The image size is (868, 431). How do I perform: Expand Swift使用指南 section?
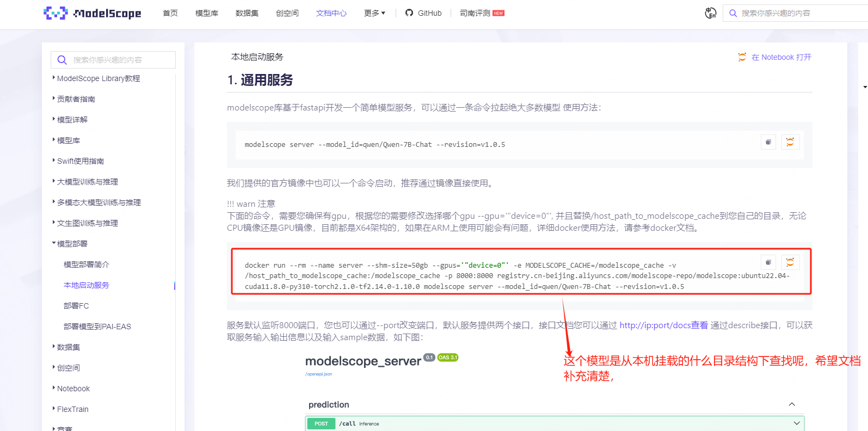coord(78,161)
